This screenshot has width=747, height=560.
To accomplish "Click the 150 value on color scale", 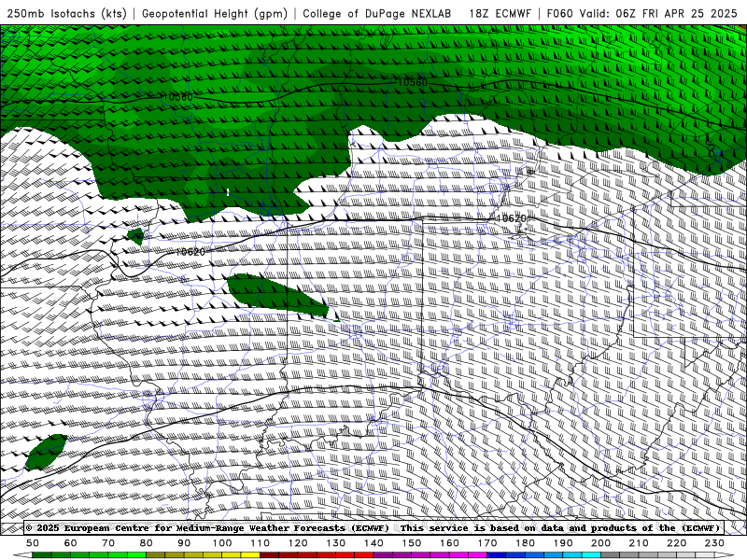I will [x=412, y=543].
